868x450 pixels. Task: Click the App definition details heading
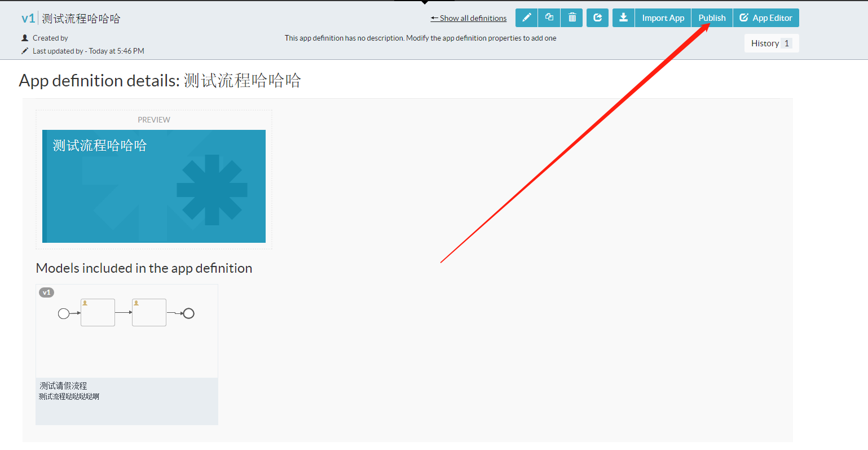pyautogui.click(x=160, y=81)
